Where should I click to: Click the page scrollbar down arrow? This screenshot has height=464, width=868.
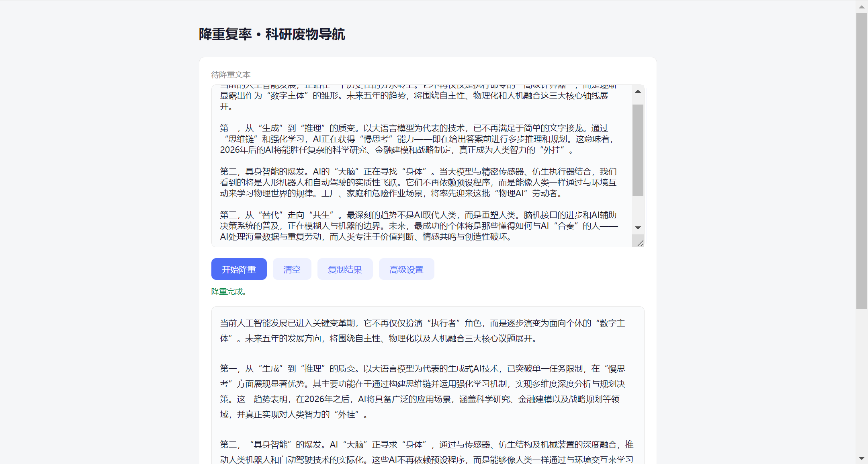click(862, 458)
